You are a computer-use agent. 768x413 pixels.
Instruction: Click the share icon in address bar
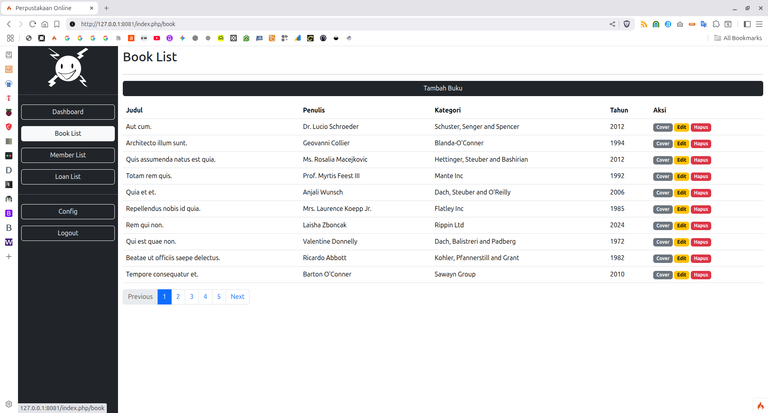[x=612, y=24]
